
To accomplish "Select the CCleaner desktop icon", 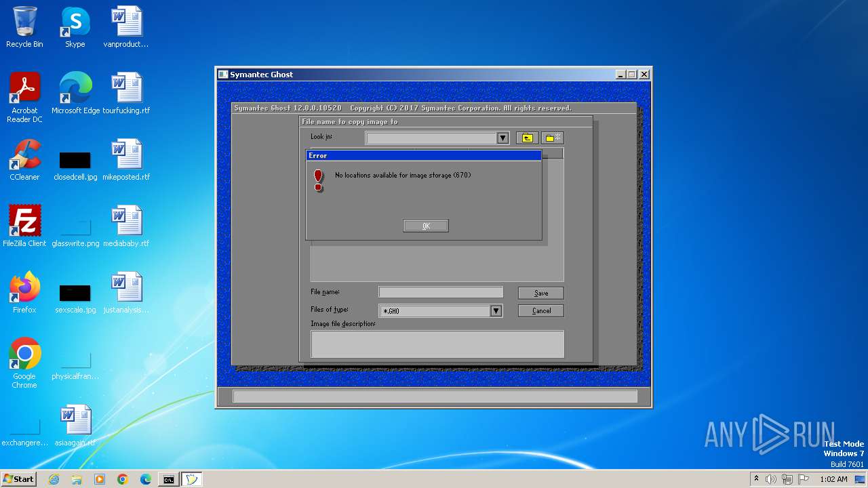I will [x=24, y=160].
